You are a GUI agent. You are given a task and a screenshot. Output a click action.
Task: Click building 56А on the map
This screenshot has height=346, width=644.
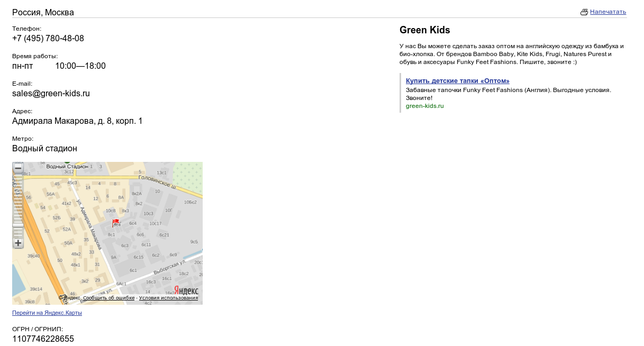pos(51,194)
